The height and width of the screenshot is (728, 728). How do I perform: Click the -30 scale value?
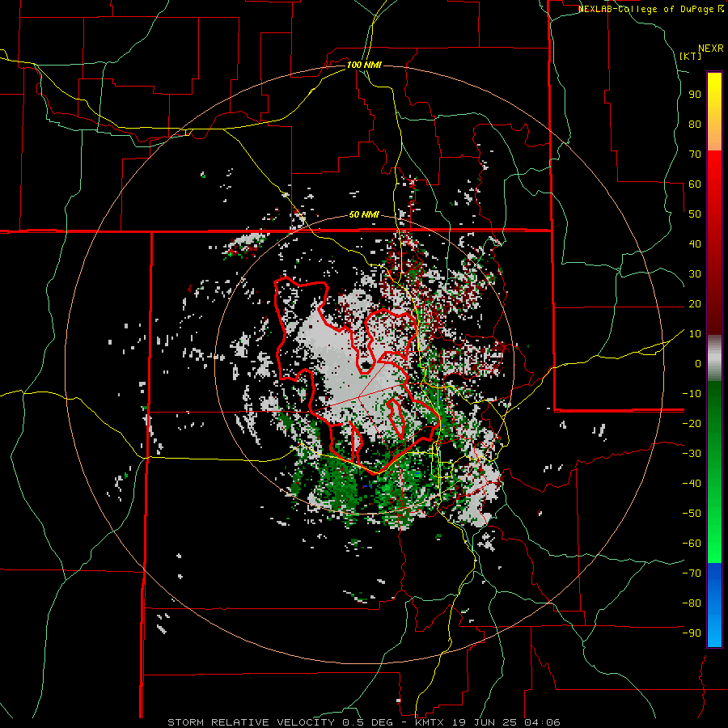[x=692, y=454]
